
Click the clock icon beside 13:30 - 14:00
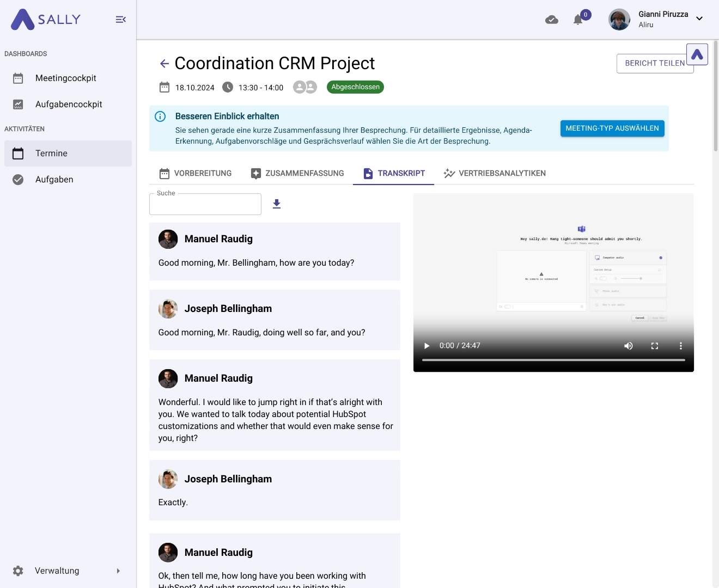point(228,87)
